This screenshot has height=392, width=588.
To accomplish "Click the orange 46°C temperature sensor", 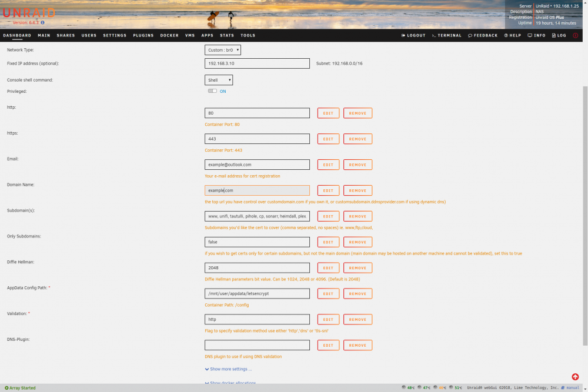I will coord(440,387).
